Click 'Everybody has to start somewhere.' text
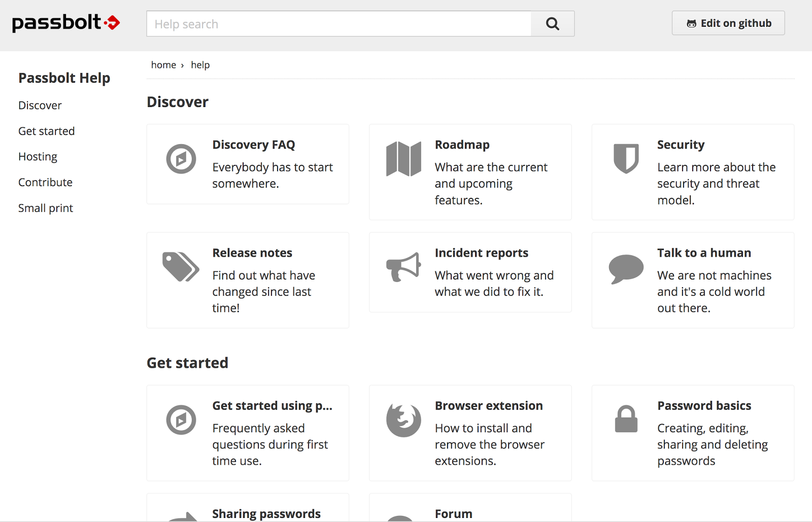The width and height of the screenshot is (812, 522). point(273,176)
